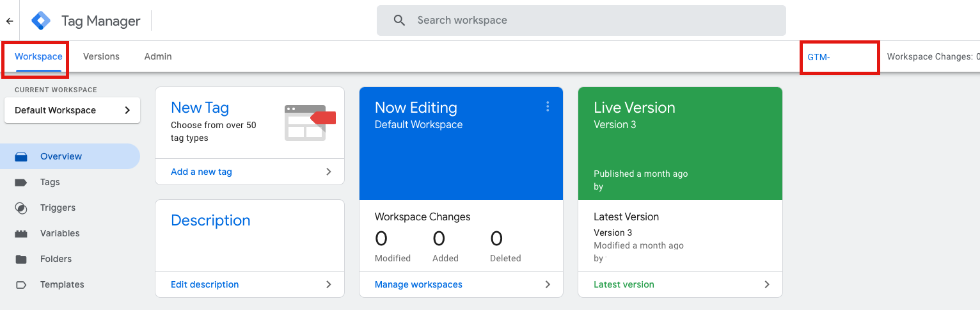Click the Now Editing heading
Screen dimensions: 980x310
(x=416, y=108)
